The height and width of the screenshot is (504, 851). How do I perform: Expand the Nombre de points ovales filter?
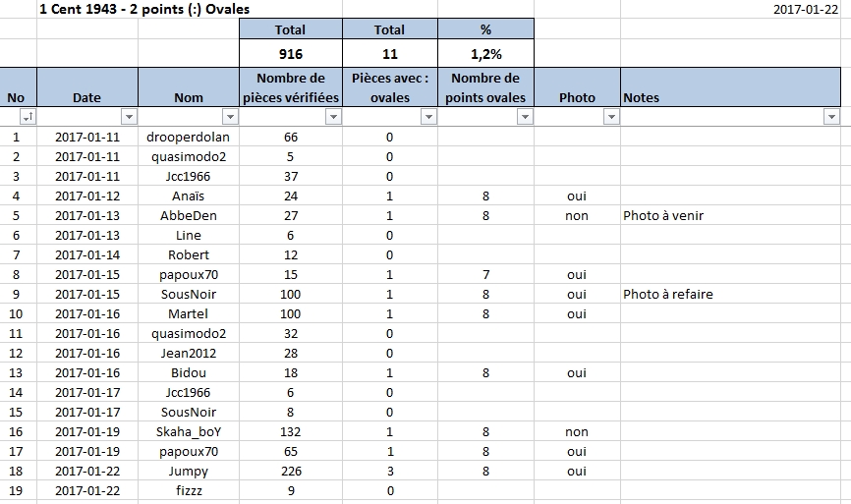pyautogui.click(x=526, y=117)
